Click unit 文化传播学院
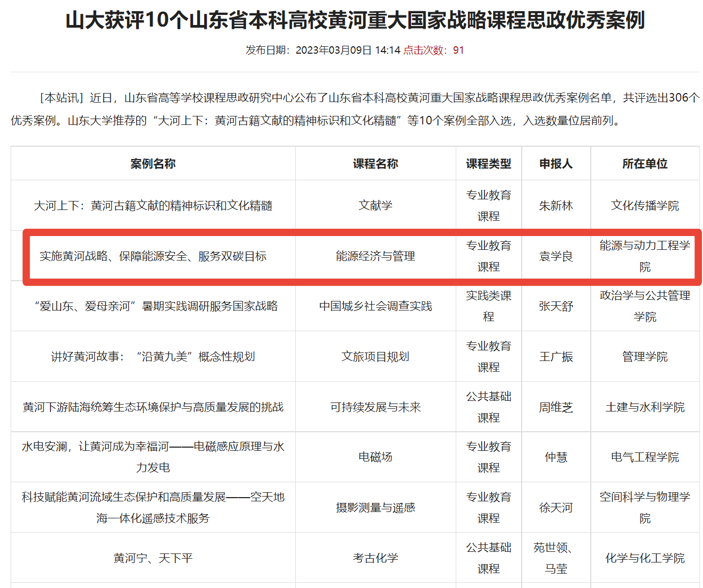This screenshot has height=588, width=703. click(x=645, y=206)
